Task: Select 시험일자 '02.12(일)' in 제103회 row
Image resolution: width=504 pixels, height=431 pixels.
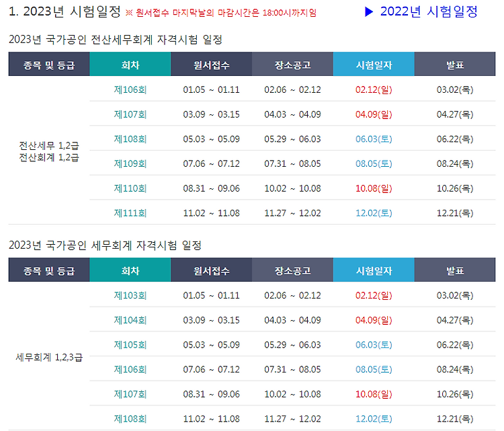Action: coord(374,295)
